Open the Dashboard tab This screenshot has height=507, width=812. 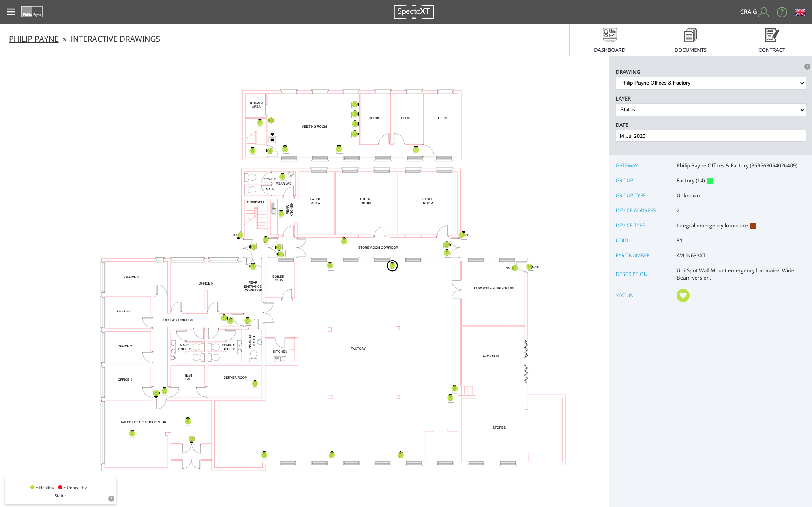pos(609,40)
